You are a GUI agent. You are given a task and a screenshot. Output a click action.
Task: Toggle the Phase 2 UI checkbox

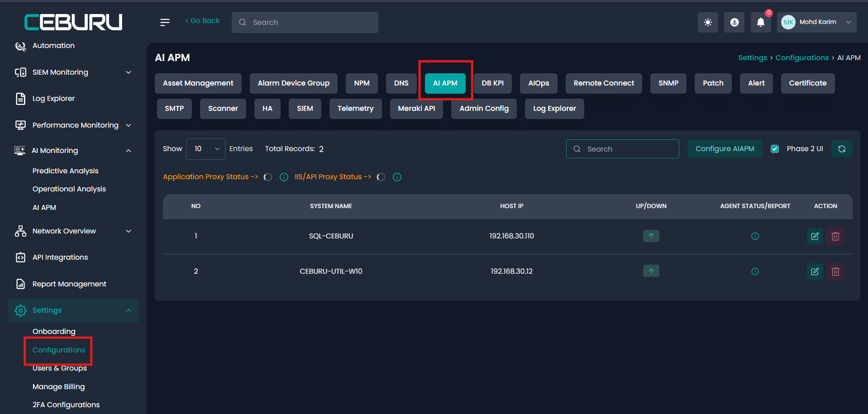[775, 149]
